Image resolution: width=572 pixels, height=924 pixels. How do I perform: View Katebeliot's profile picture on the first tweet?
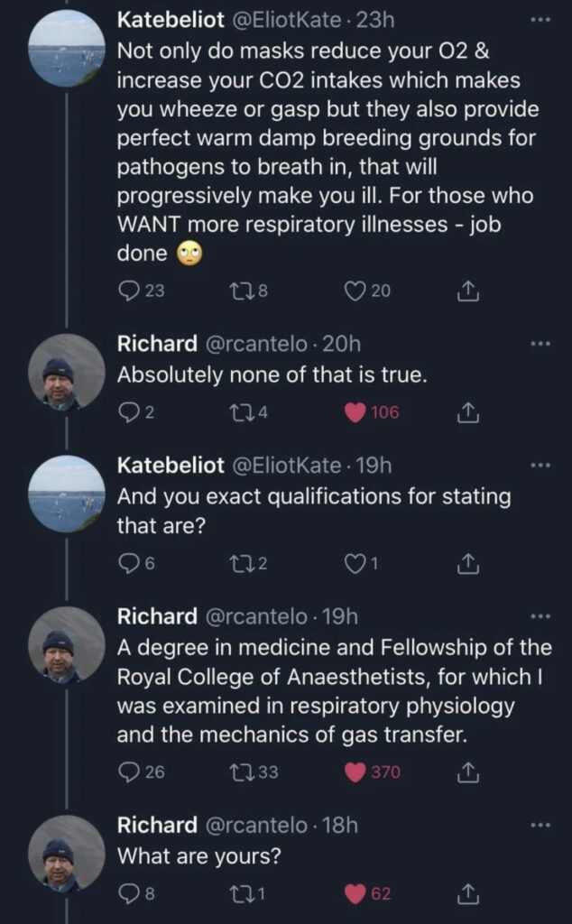click(67, 49)
